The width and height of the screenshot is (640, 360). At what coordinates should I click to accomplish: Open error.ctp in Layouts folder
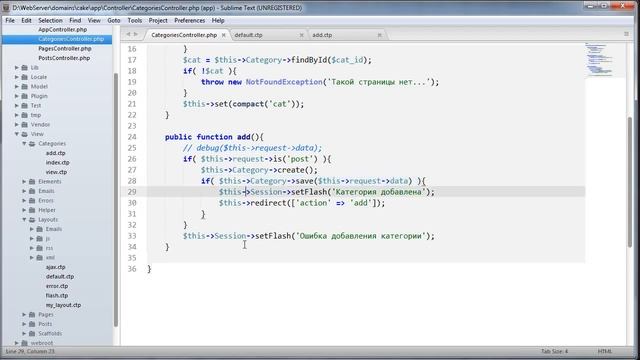tap(57, 286)
